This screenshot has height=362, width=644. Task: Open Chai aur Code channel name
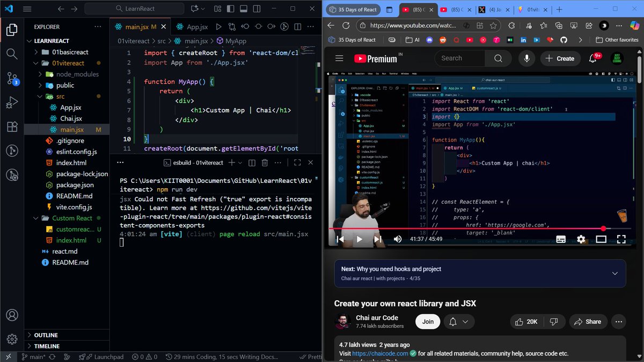377,317
